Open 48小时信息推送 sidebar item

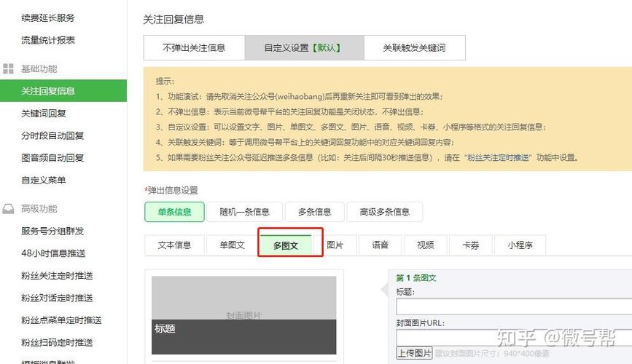click(x=53, y=253)
